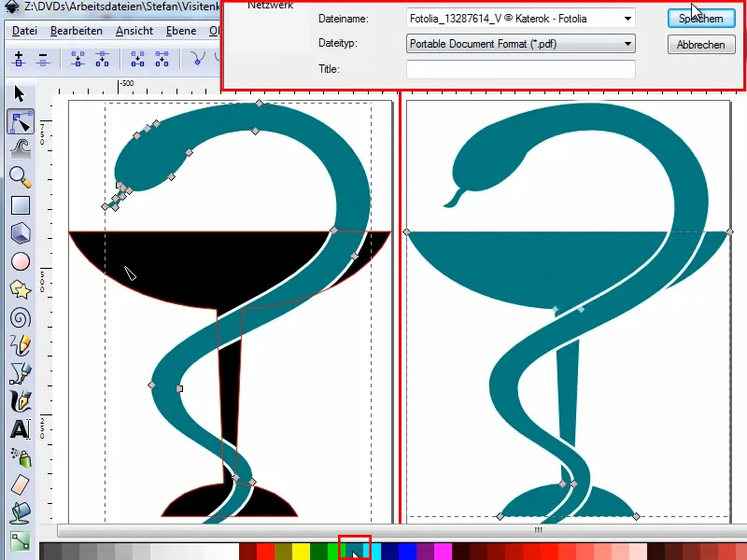Select the Pencil freehand tool
Viewport: 747px width, 560px height.
click(21, 345)
